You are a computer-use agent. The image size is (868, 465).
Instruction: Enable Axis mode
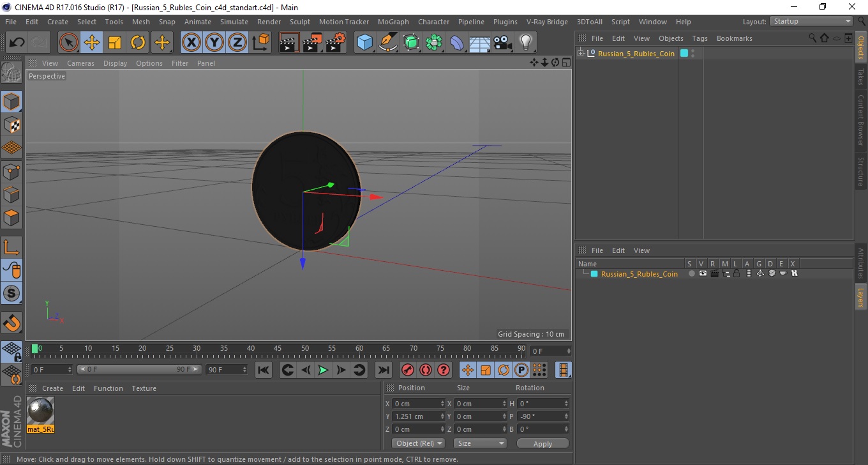pos(11,247)
